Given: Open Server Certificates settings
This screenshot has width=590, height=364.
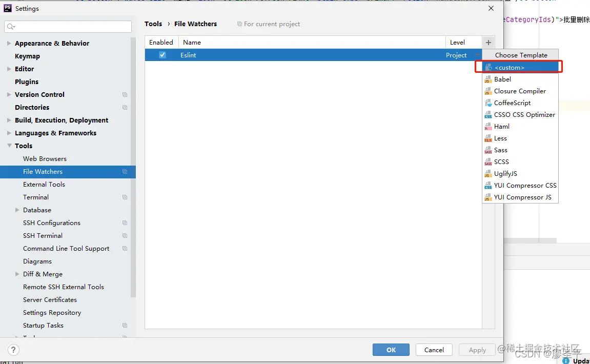Looking at the screenshot, I should pos(50,299).
